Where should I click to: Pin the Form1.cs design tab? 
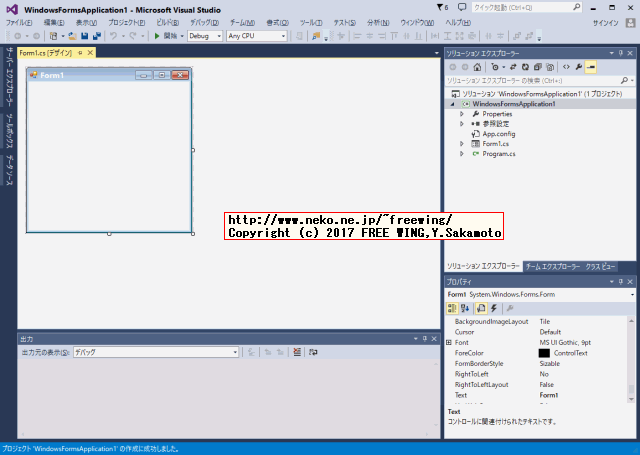click(80, 53)
